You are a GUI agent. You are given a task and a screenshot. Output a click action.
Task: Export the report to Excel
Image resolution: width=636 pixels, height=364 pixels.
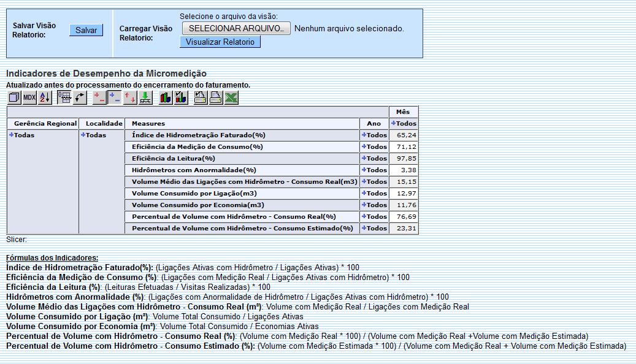[231, 97]
